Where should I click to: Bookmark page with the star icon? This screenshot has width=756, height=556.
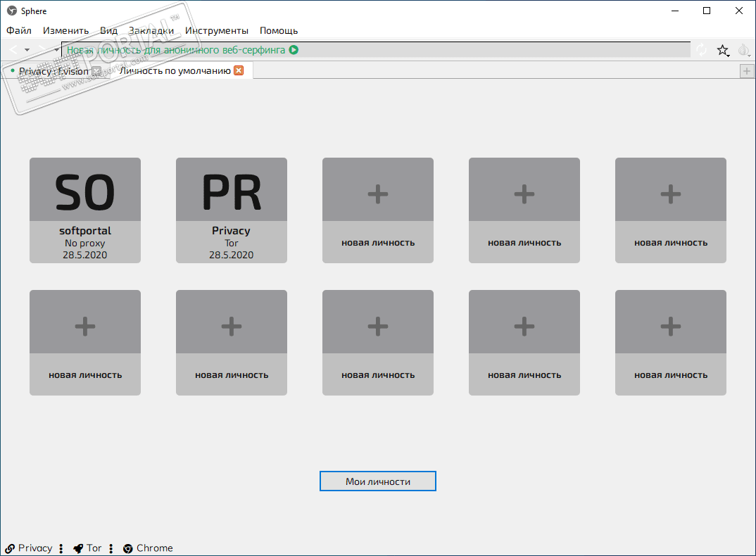(722, 50)
